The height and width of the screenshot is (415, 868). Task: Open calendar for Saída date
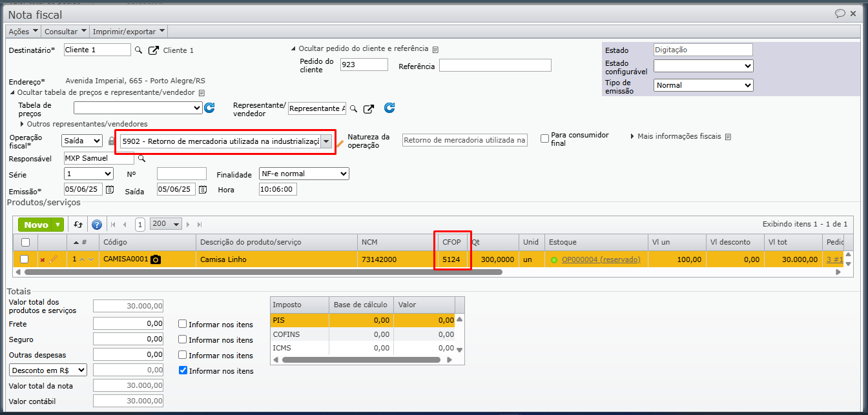click(x=203, y=190)
